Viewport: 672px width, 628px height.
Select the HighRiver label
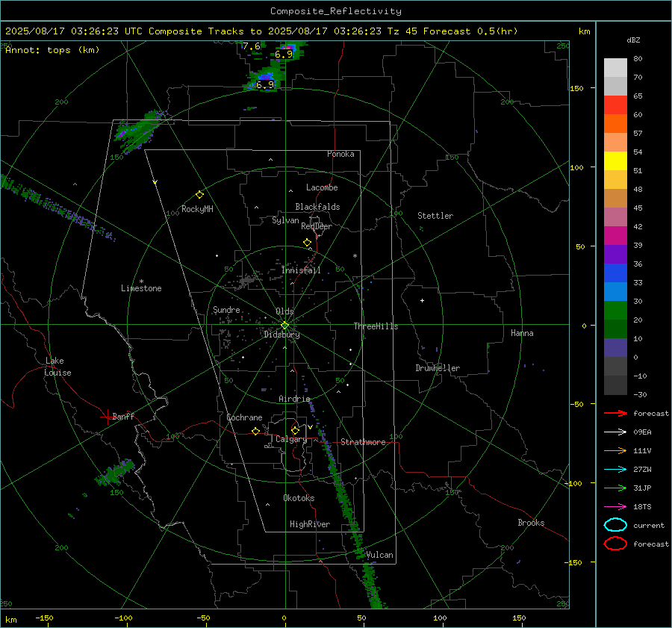pyautogui.click(x=310, y=524)
